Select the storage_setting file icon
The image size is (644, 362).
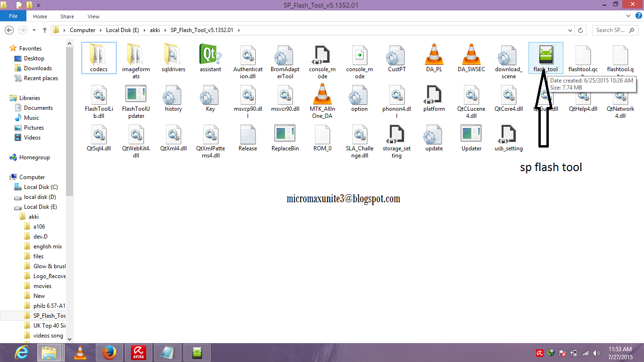point(396,133)
